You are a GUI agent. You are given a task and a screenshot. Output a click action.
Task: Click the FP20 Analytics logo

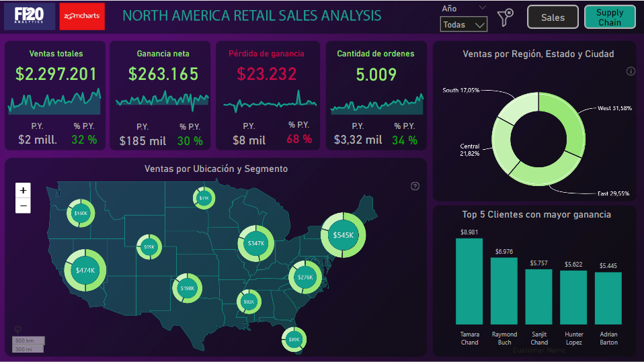click(x=29, y=17)
